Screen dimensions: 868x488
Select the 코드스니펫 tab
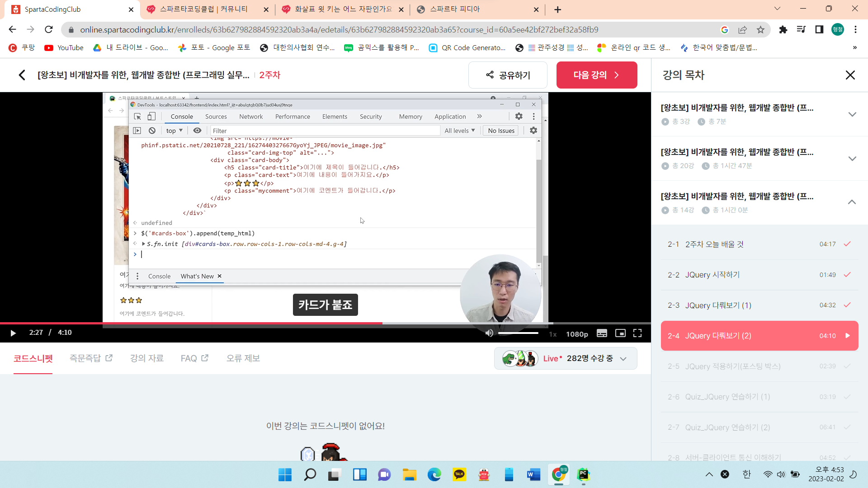click(33, 358)
